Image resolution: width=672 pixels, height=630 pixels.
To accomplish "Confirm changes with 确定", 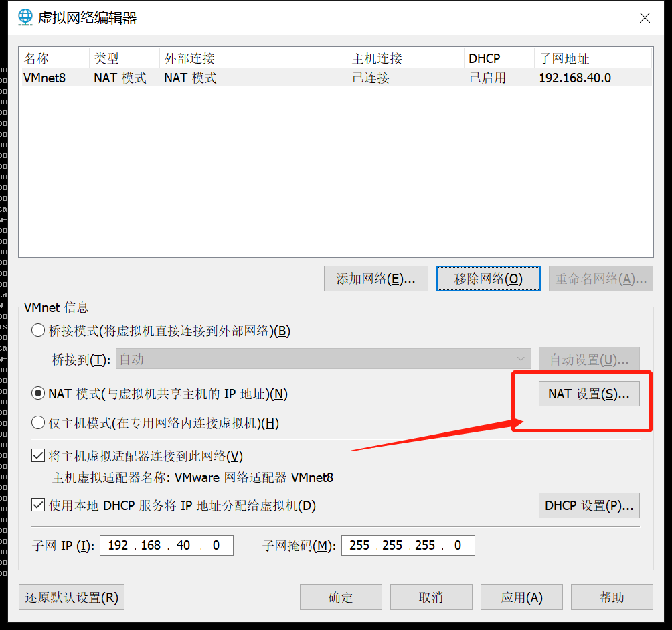I will [x=340, y=597].
